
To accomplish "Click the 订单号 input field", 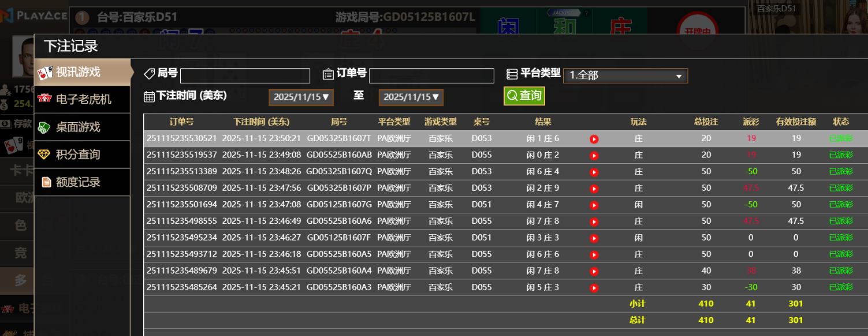I will click(431, 76).
